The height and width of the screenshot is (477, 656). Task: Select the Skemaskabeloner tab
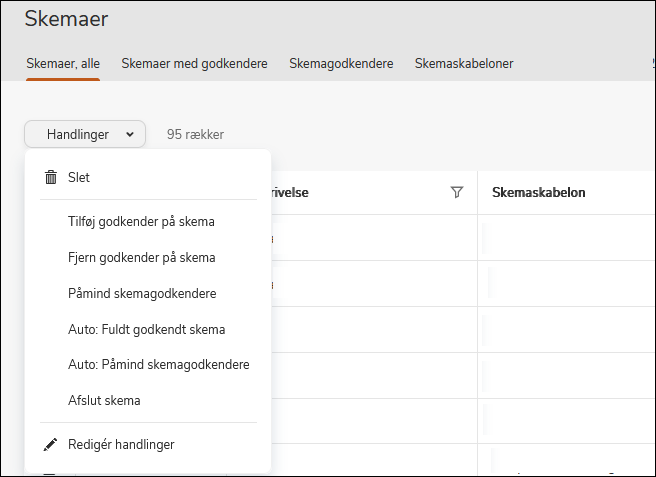[464, 64]
